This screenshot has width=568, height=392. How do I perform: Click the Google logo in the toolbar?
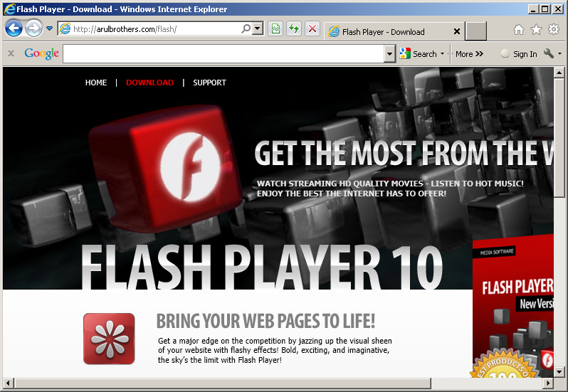pyautogui.click(x=42, y=53)
